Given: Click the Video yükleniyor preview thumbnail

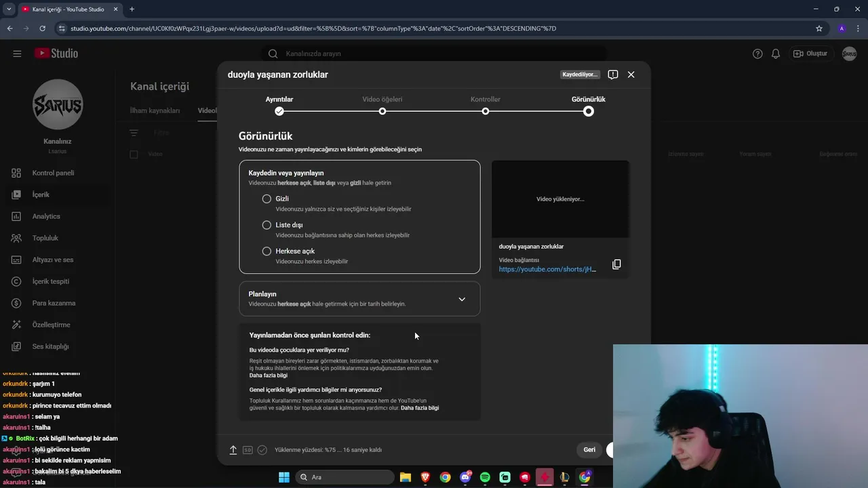Looking at the screenshot, I should coord(560,199).
